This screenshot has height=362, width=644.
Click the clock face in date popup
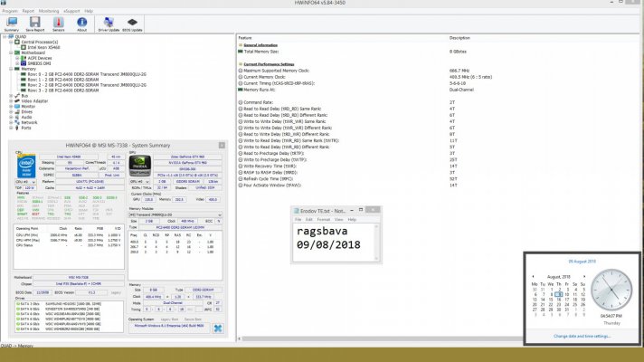611,290
